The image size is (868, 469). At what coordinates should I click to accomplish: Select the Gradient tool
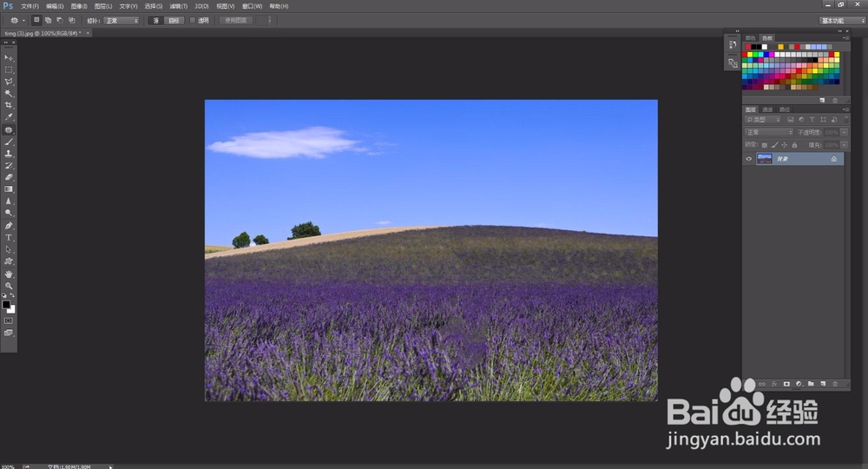click(9, 188)
